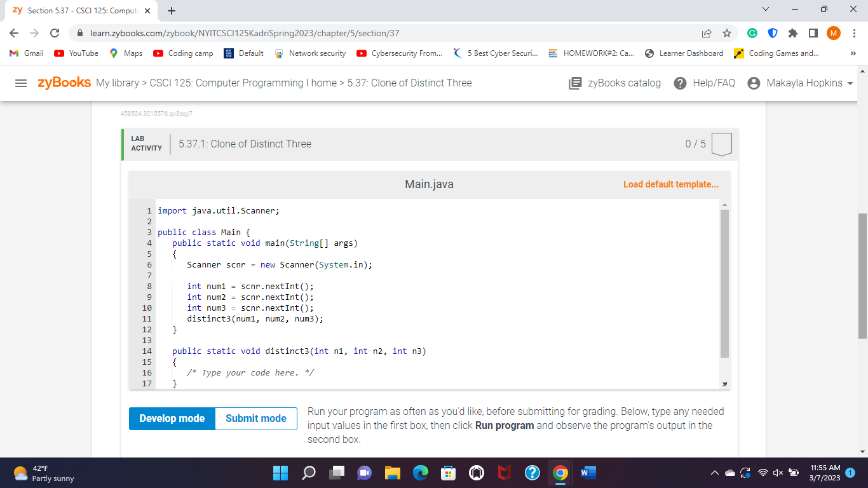
Task: Expand the Makayla Hopkins account dropdown
Action: [800, 83]
